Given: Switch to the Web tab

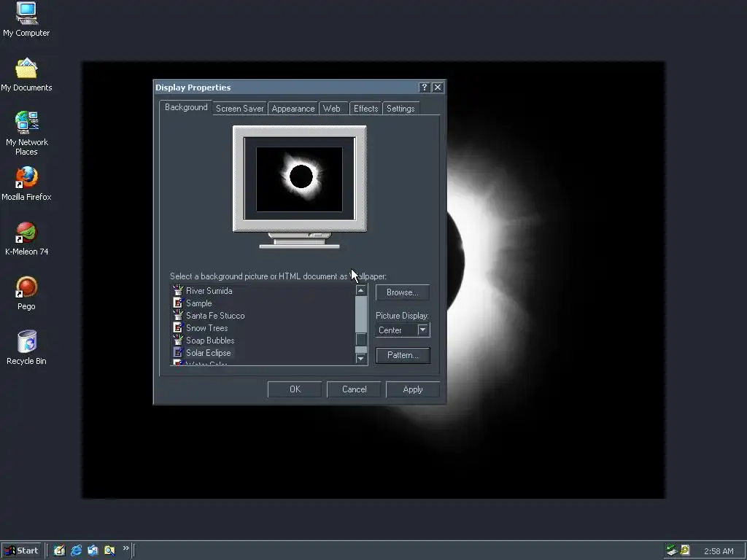Looking at the screenshot, I should point(332,109).
